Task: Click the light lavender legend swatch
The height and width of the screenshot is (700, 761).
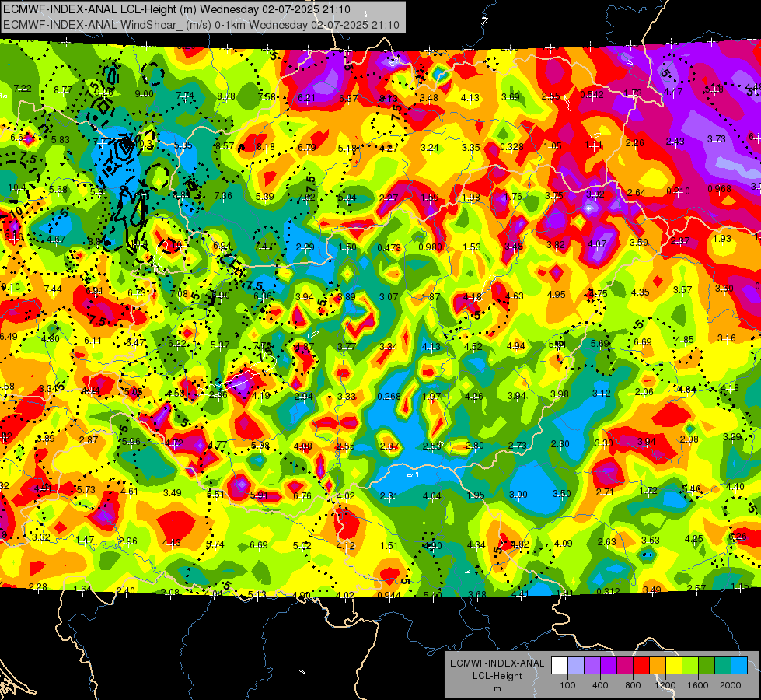Action: point(576,666)
